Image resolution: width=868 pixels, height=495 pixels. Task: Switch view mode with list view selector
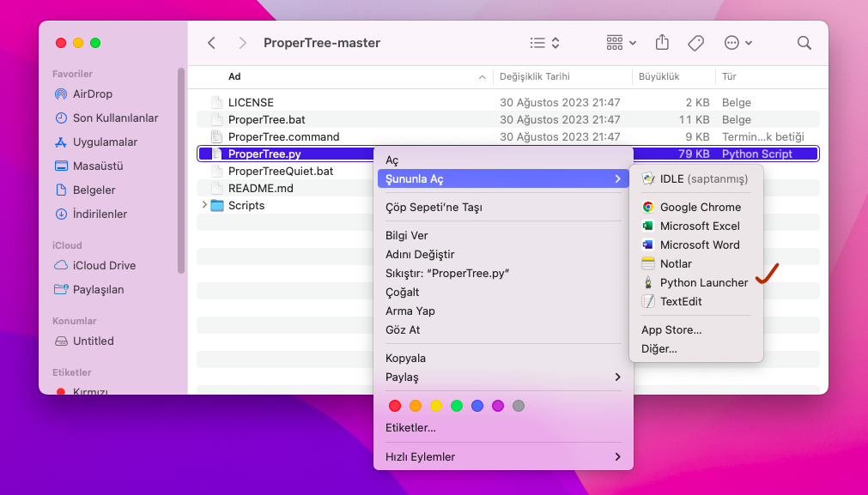544,43
